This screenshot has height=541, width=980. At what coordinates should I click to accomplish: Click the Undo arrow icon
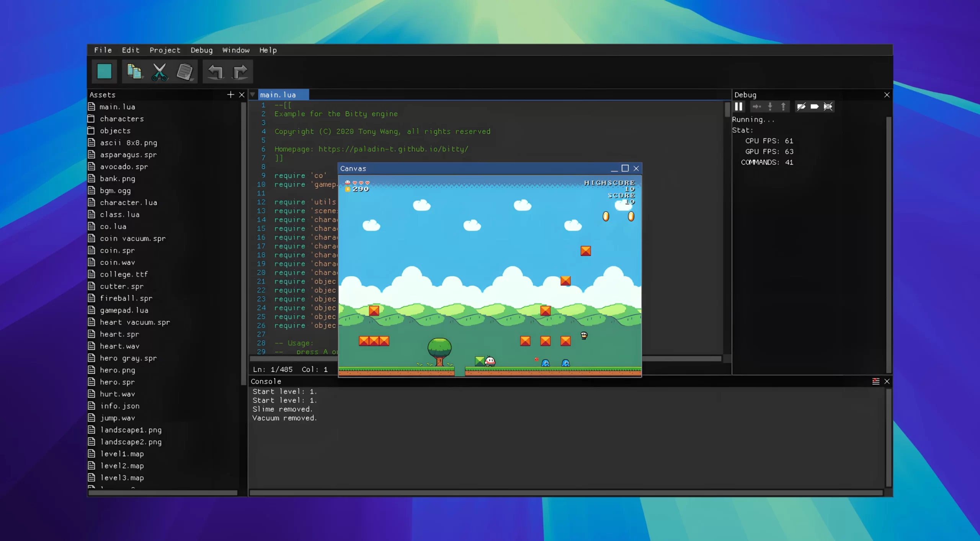(x=215, y=72)
